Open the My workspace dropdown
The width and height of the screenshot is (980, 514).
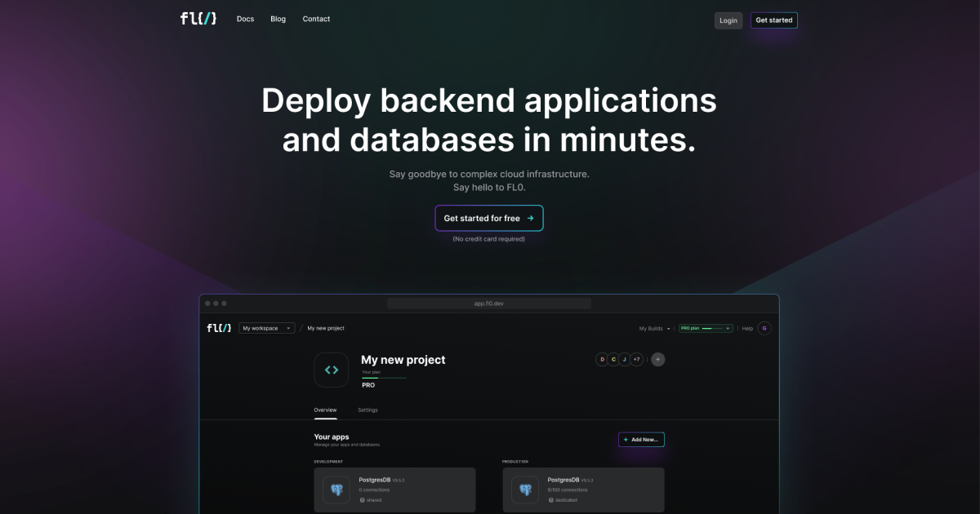[266, 327]
